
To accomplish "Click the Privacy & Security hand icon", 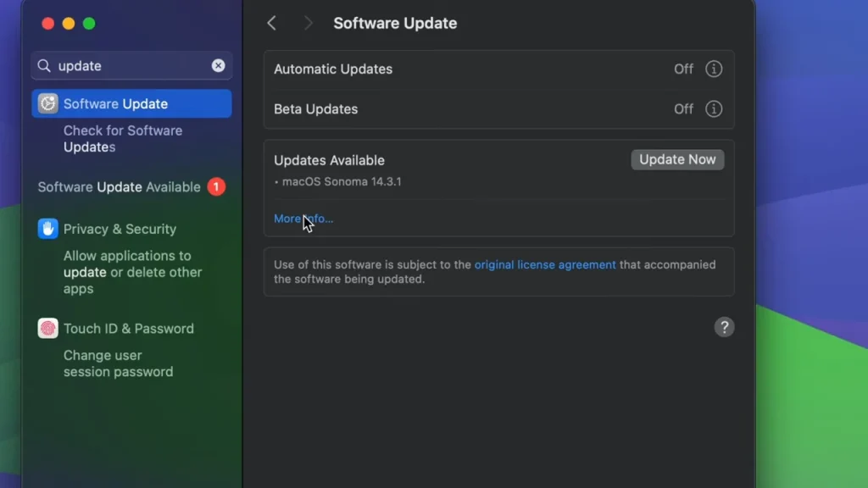I will click(48, 228).
